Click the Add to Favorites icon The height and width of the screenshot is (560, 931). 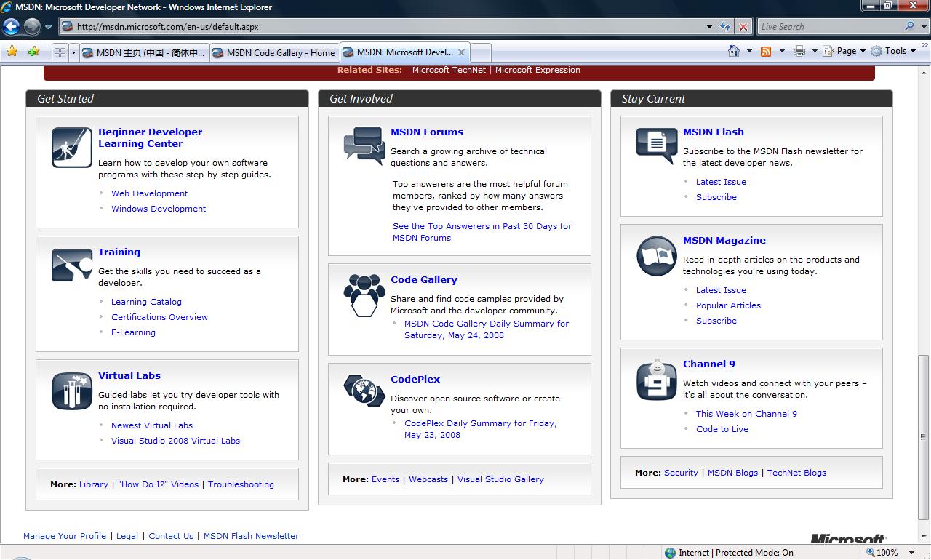click(33, 52)
